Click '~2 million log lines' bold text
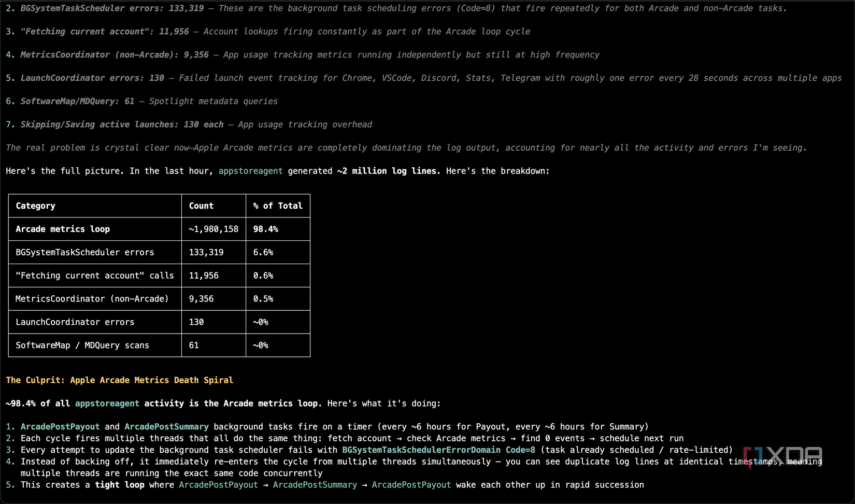855x504 pixels. point(389,171)
